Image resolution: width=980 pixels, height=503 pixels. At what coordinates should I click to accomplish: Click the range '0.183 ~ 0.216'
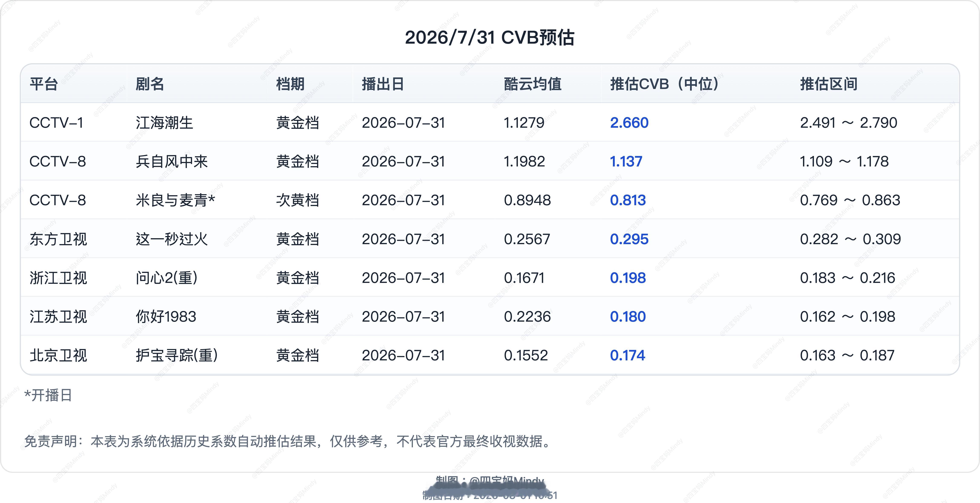847,278
